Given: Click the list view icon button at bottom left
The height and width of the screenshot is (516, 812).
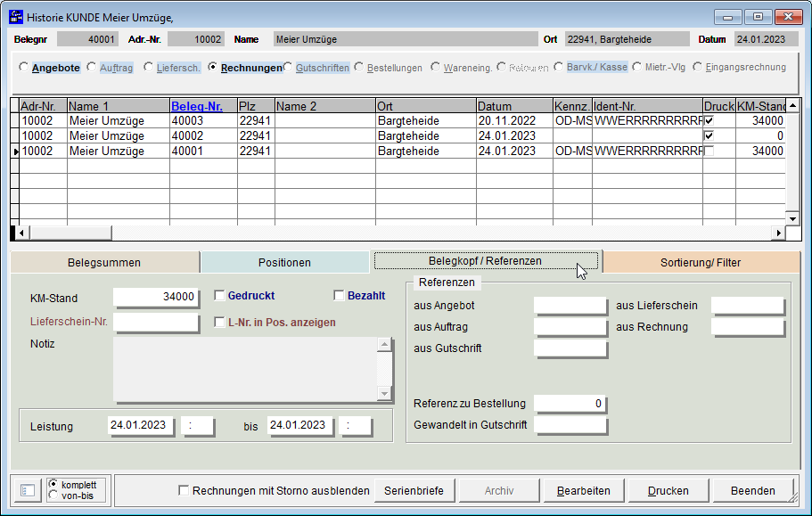Looking at the screenshot, I should tap(28, 490).
